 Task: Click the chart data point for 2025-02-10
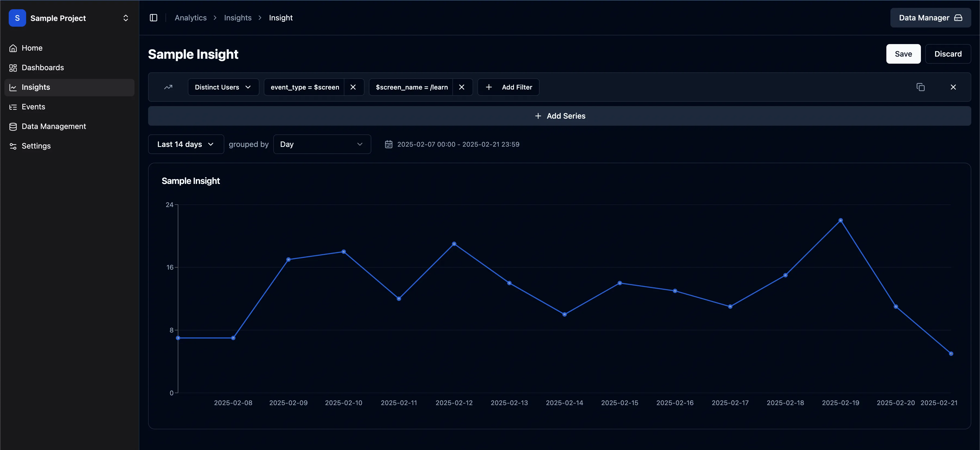[344, 252]
